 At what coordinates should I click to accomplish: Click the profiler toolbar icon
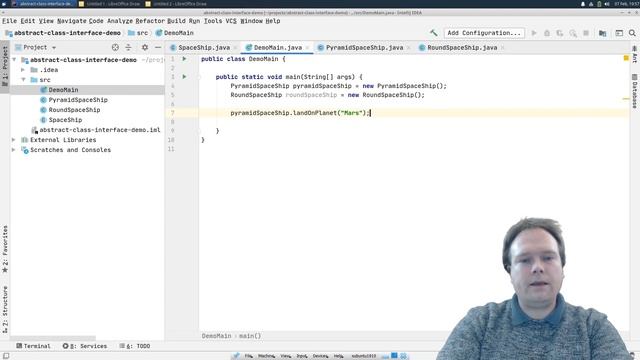(x=573, y=33)
